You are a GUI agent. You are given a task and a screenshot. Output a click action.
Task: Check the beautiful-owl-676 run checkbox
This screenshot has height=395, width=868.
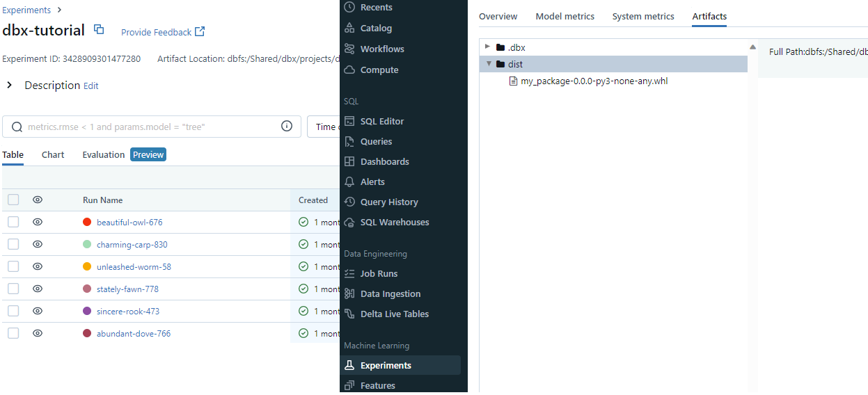click(x=13, y=222)
